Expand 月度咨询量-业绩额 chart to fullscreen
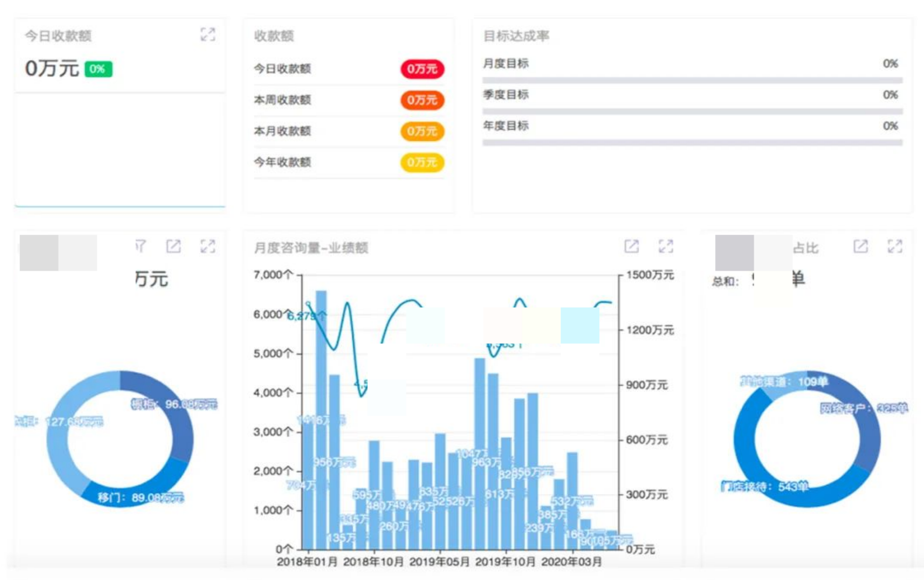Screen dimensions: 924x580 pyautogui.click(x=666, y=246)
